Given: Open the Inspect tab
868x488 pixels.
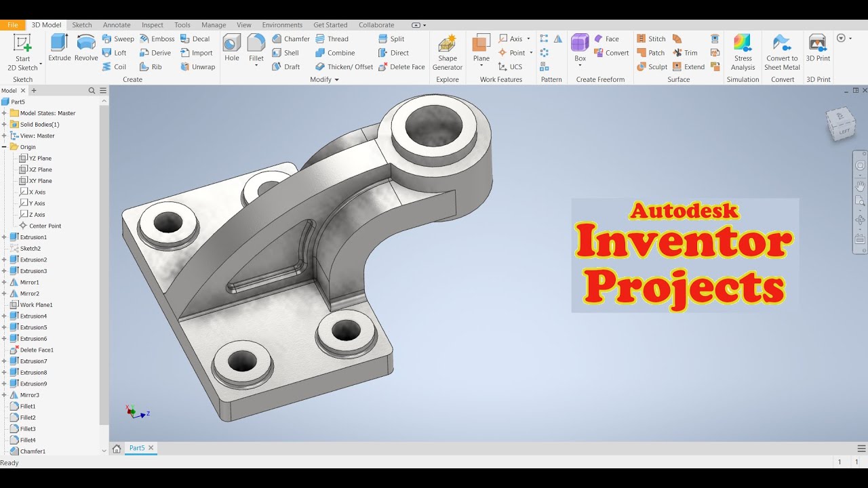Looking at the screenshot, I should [x=153, y=25].
